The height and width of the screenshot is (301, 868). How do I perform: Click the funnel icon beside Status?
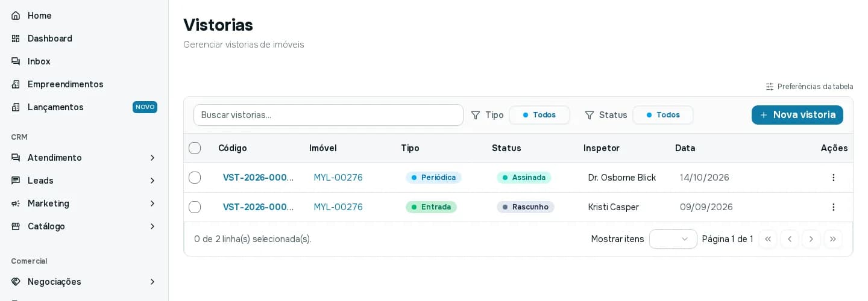tap(590, 115)
